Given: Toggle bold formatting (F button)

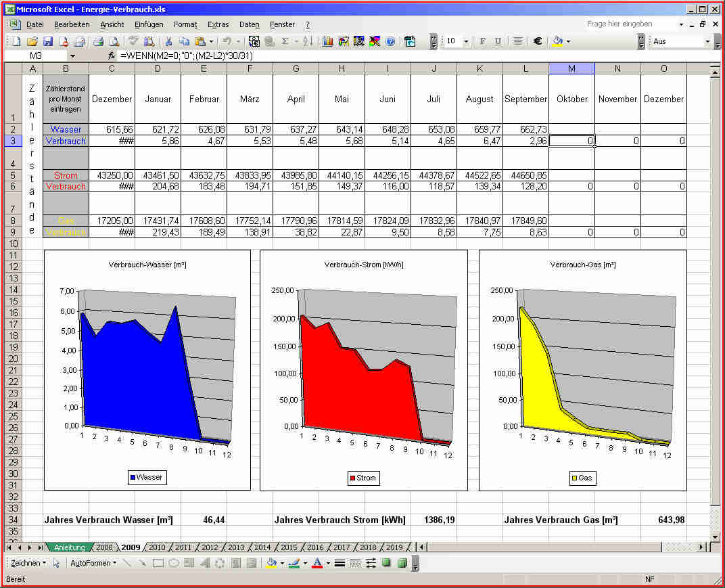Looking at the screenshot, I should click(x=482, y=41).
